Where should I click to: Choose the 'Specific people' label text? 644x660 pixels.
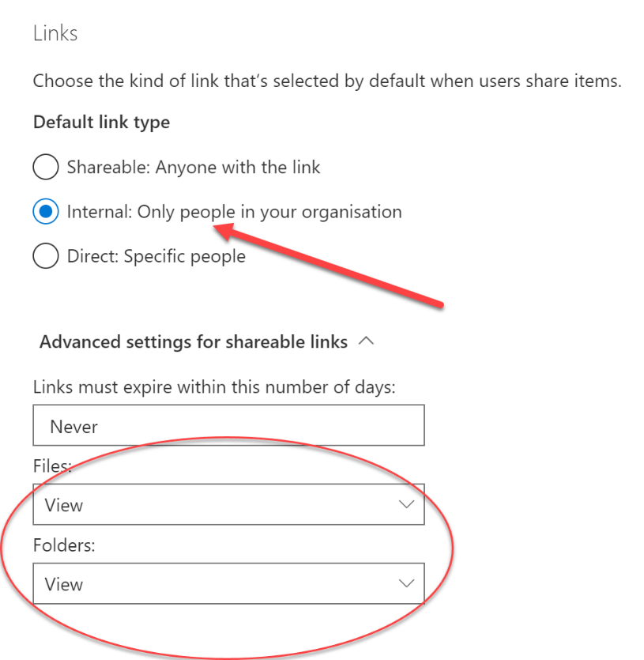tap(184, 256)
